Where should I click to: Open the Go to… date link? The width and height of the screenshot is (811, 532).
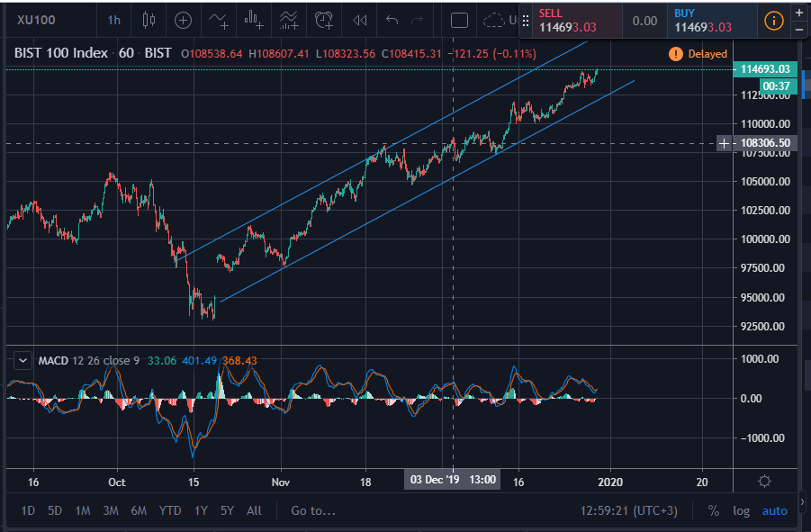[313, 510]
